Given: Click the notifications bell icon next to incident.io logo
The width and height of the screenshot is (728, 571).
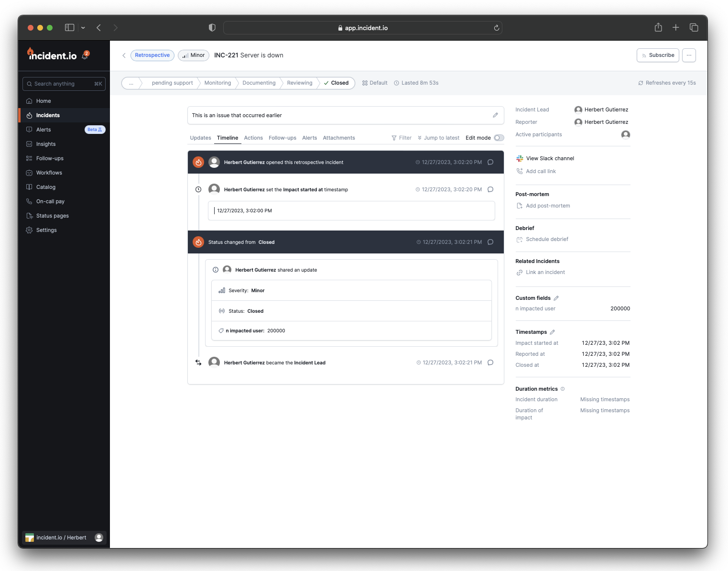Looking at the screenshot, I should click(x=85, y=55).
